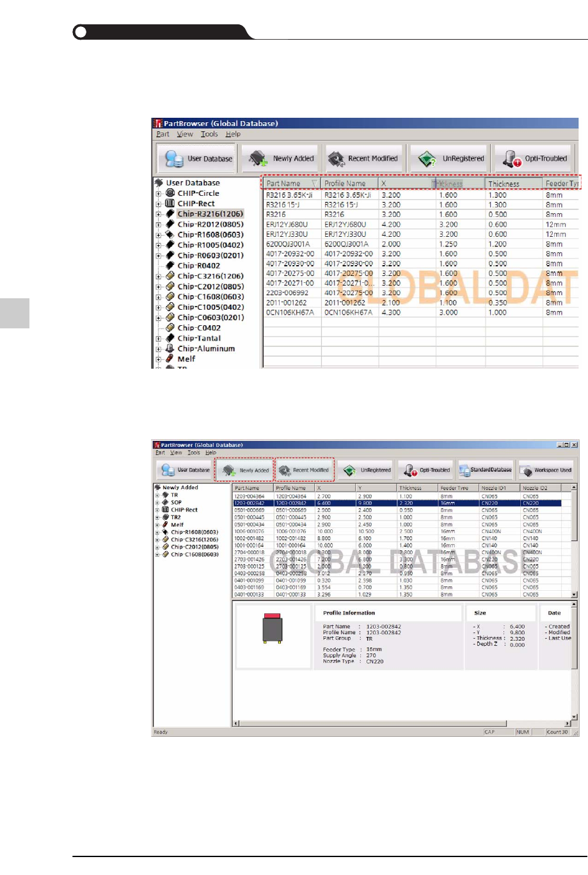Click the TR2 transistor icon in tree

point(166,517)
